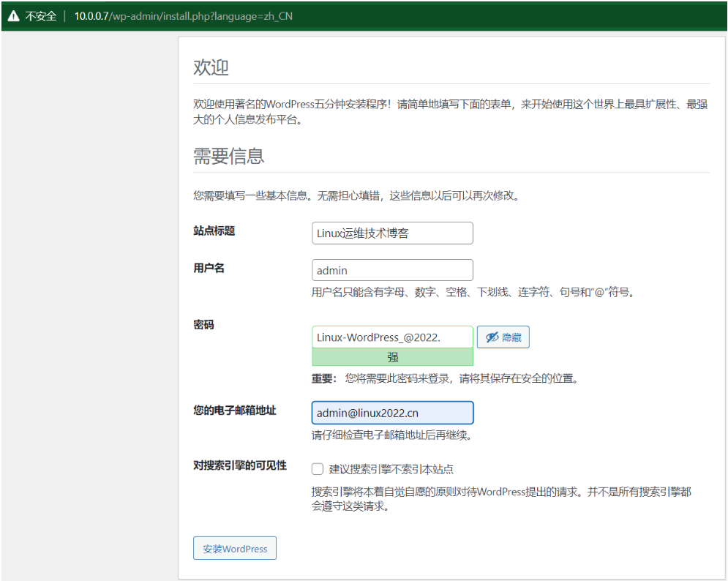The height and width of the screenshot is (581, 728).
Task: Focus the username field containing admin
Action: coord(392,270)
